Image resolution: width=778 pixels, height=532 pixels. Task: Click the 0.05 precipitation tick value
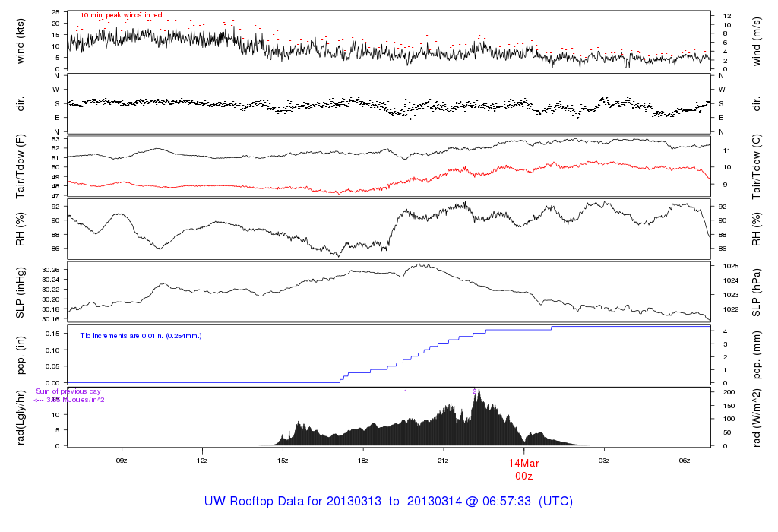tap(52, 366)
